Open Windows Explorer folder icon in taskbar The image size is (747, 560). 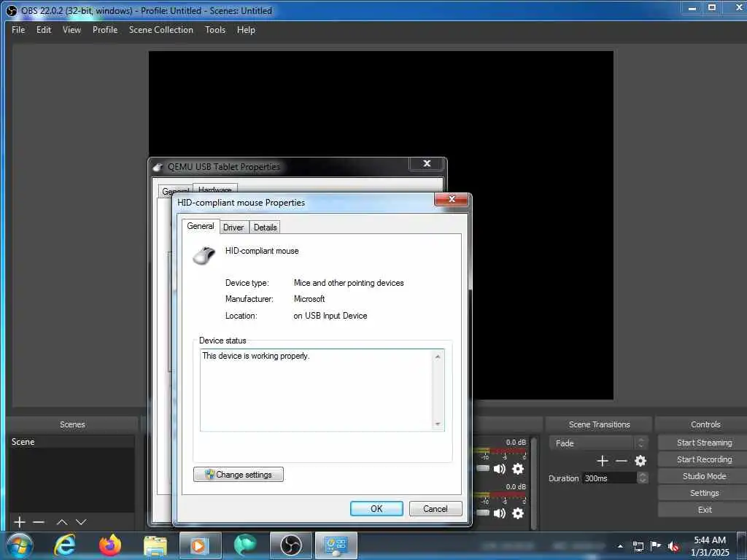click(155, 546)
